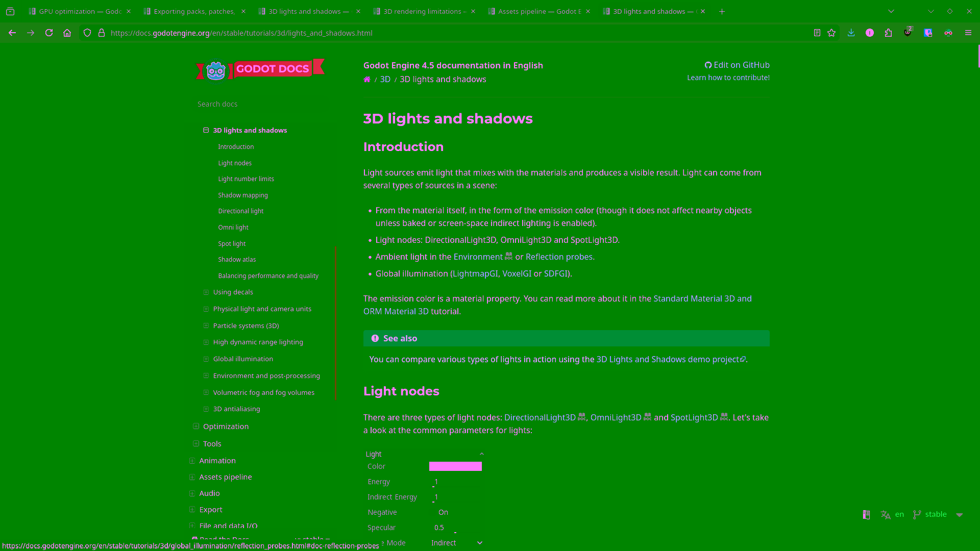This screenshot has width=980, height=551.
Task: Open class reference icon after DirectionalLight3D
Action: tap(581, 417)
